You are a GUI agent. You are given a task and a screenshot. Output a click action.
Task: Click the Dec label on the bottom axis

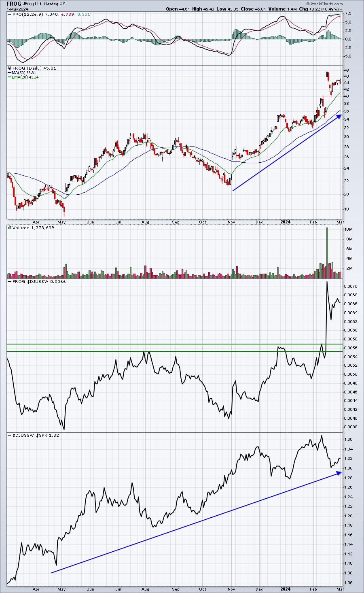260,589
